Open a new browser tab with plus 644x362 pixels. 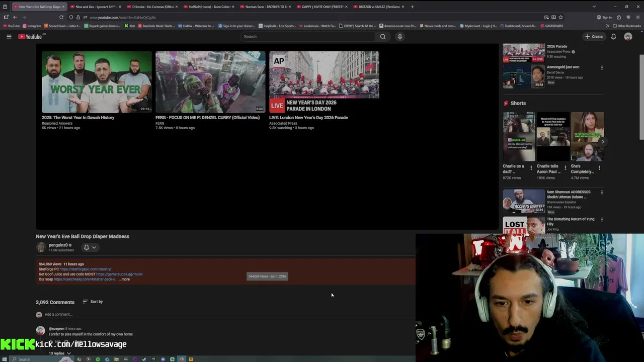pos(412,7)
